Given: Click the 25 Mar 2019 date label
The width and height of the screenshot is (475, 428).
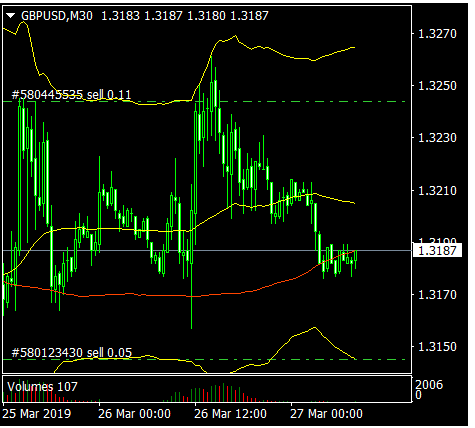Looking at the screenshot, I should [x=37, y=414].
